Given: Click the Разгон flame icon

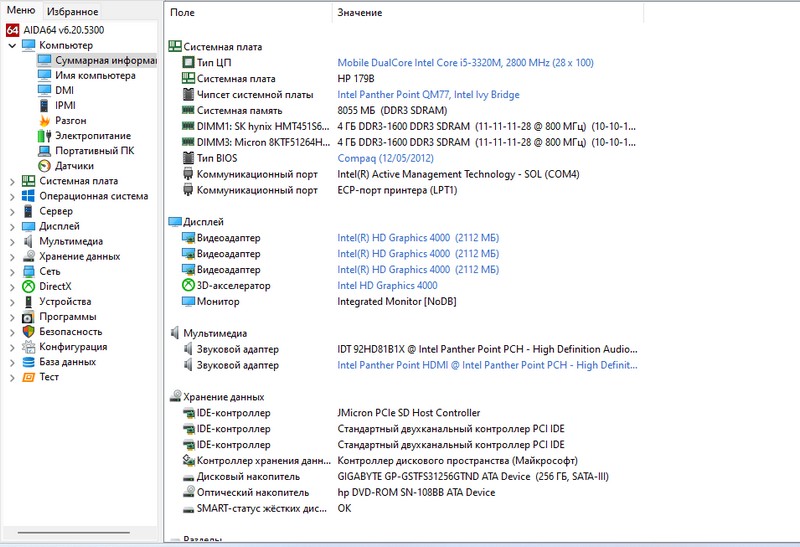Looking at the screenshot, I should tap(44, 120).
